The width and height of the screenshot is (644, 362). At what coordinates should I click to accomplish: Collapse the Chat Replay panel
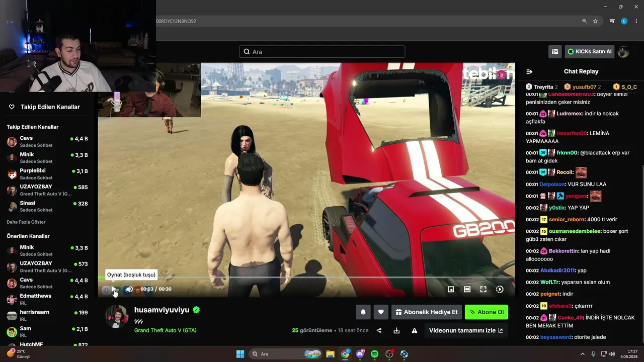(529, 71)
